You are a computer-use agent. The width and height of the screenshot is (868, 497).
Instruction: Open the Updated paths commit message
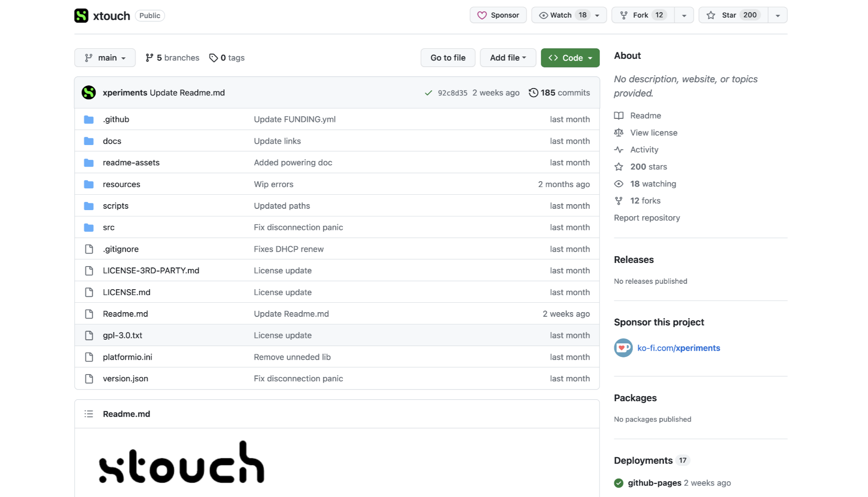pos(282,206)
